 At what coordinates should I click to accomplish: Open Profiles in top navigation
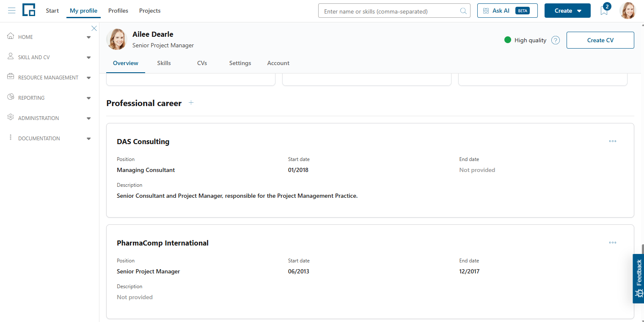(x=118, y=11)
